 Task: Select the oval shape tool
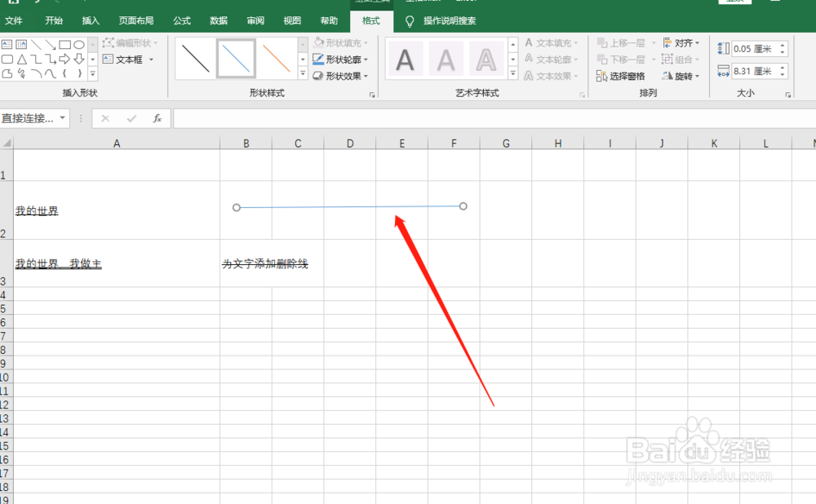tap(81, 44)
